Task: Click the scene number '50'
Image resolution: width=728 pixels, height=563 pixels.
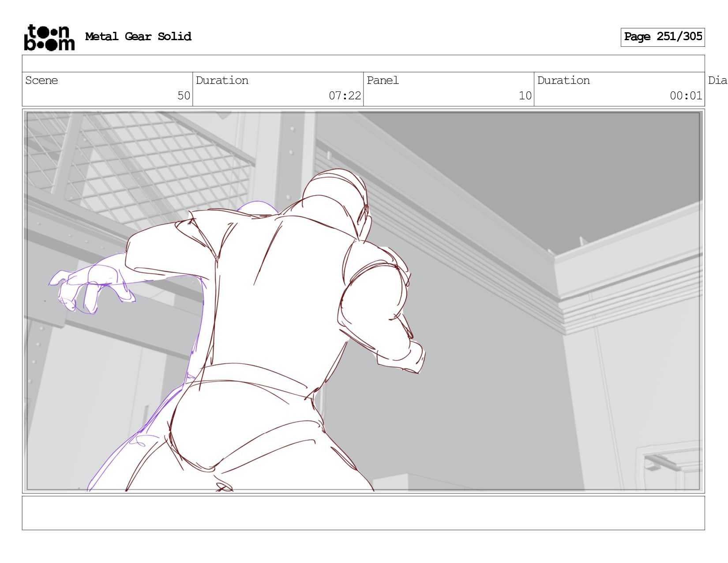Action: click(x=184, y=96)
